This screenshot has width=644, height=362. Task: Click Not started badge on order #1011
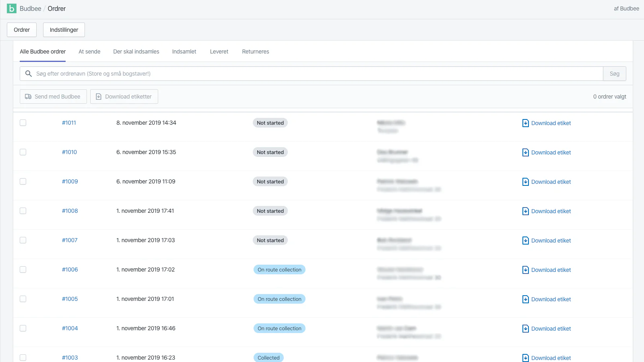270,123
